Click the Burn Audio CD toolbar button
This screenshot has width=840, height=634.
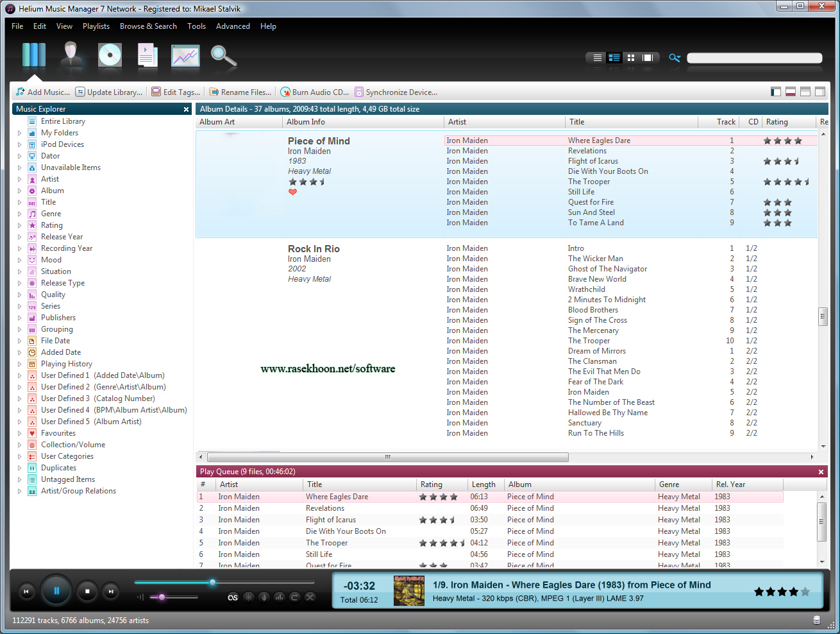point(315,92)
